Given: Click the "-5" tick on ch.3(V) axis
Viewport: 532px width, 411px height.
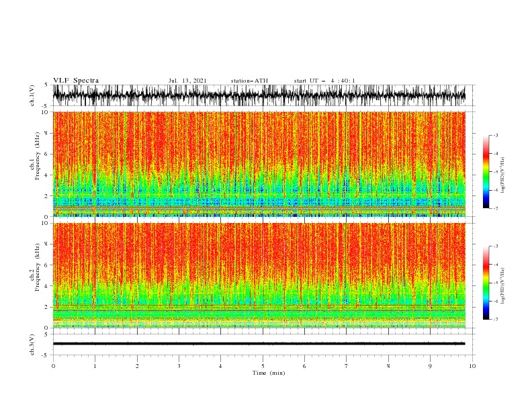Looking at the screenshot, I should pos(46,355).
